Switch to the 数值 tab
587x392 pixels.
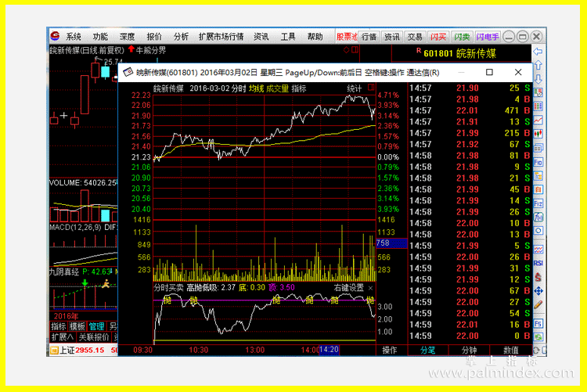point(510,350)
